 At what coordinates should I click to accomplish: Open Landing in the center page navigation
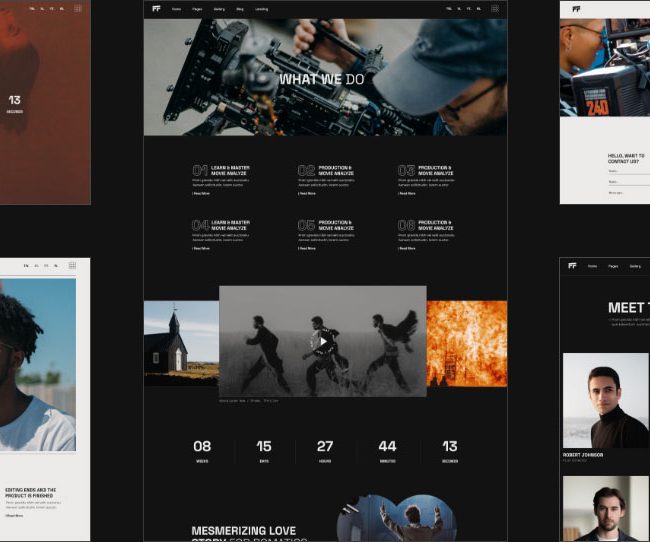(262, 9)
